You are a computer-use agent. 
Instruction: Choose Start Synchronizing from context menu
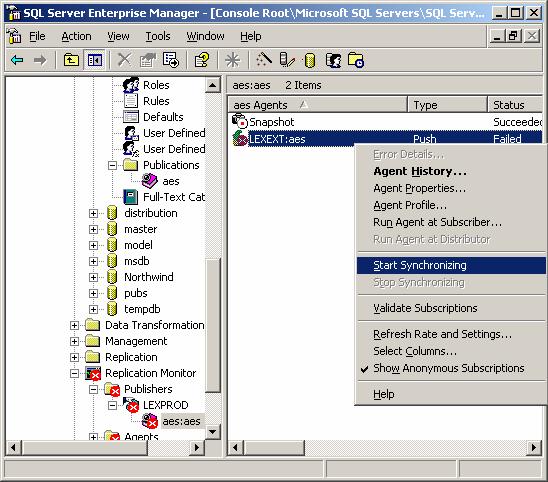451,265
